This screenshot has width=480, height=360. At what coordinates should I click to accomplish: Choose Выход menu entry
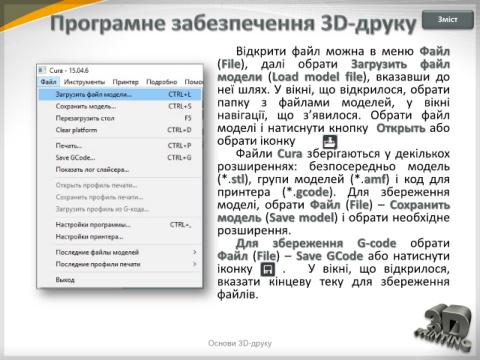pos(120,280)
